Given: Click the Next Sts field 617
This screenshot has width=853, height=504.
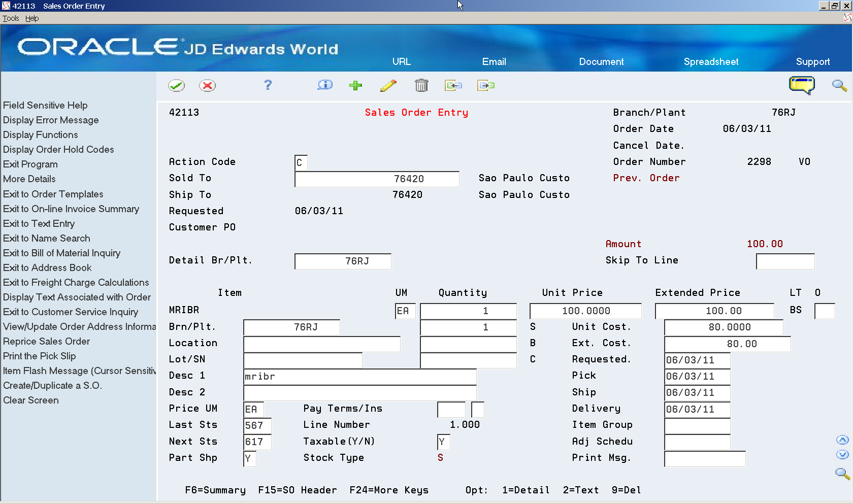Looking at the screenshot, I should pos(257,442).
